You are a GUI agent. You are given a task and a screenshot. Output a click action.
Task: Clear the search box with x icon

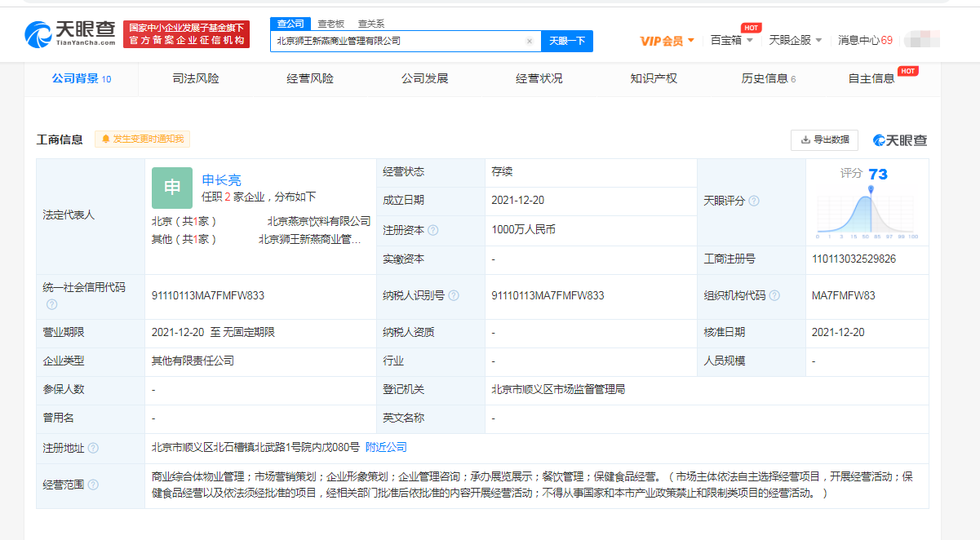(x=529, y=41)
